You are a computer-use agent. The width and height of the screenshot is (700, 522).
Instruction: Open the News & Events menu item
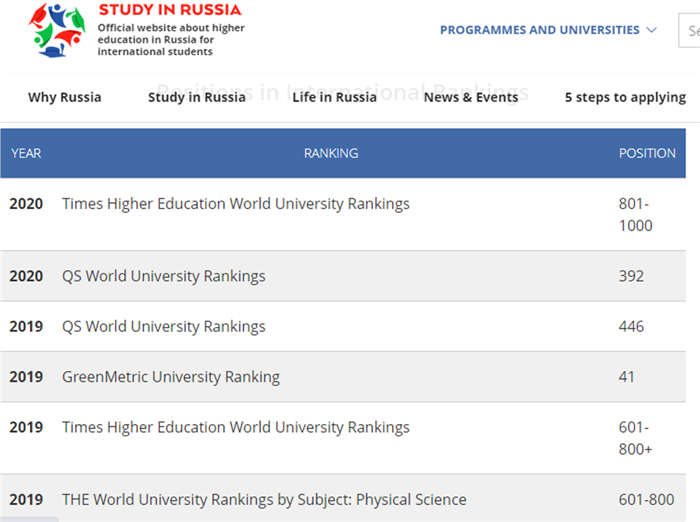point(470,97)
